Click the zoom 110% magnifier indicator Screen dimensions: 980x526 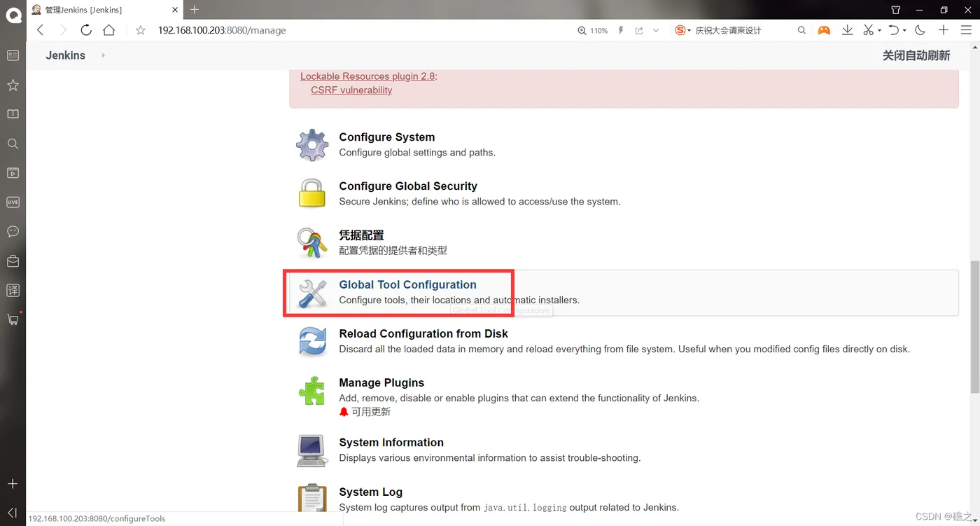coord(592,31)
